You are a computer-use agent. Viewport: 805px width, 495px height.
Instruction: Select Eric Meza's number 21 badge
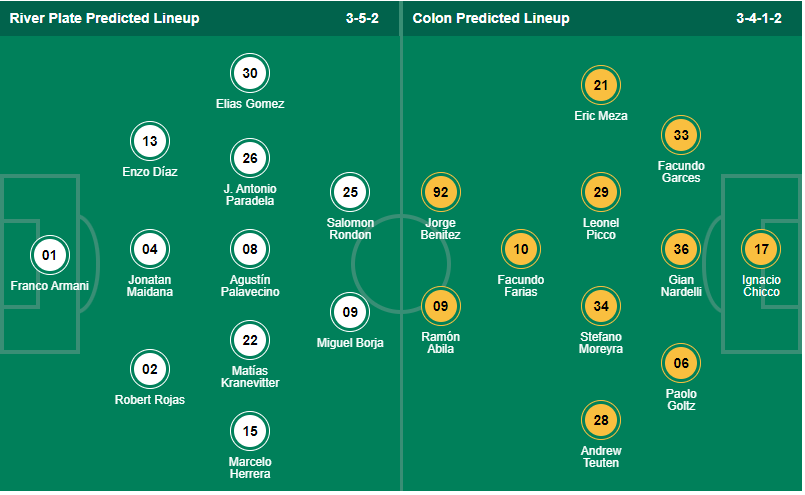click(x=601, y=85)
